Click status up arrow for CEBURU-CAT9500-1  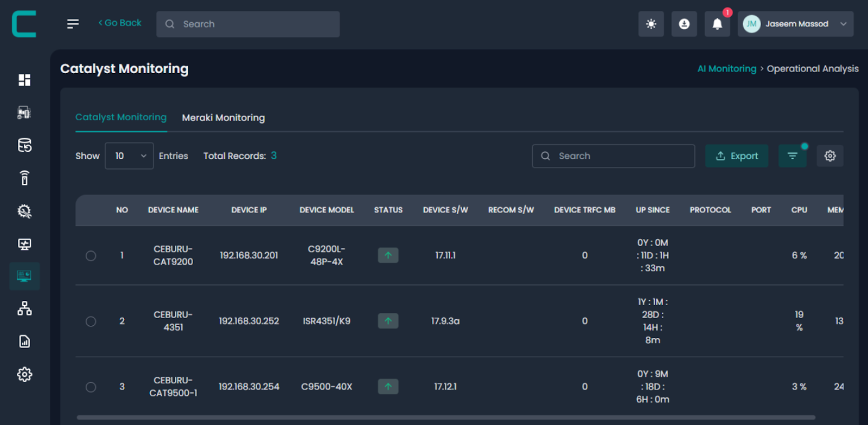coord(388,387)
